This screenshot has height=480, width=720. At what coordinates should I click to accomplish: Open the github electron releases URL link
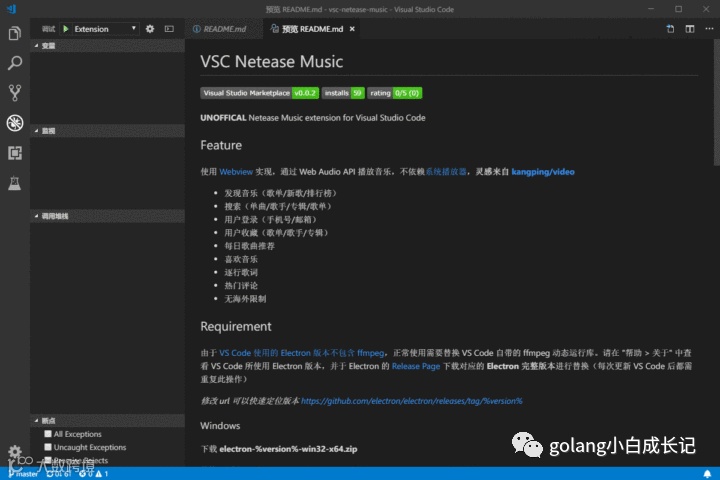tap(411, 401)
